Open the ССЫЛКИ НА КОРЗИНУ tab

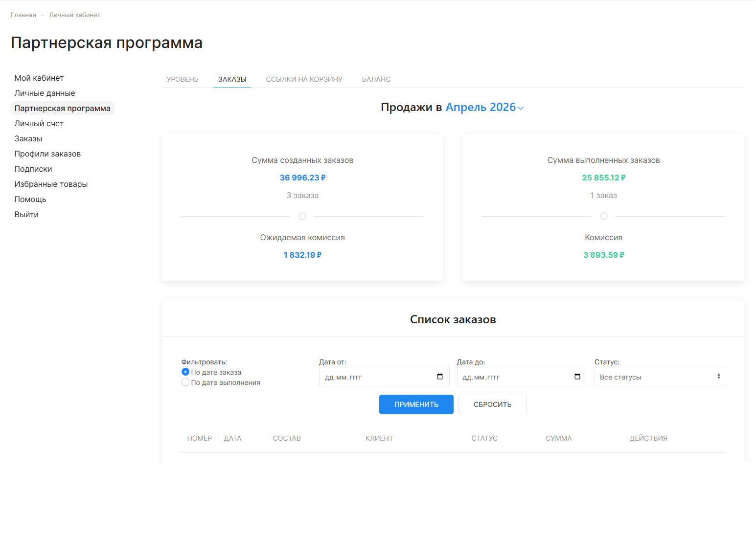click(x=304, y=79)
